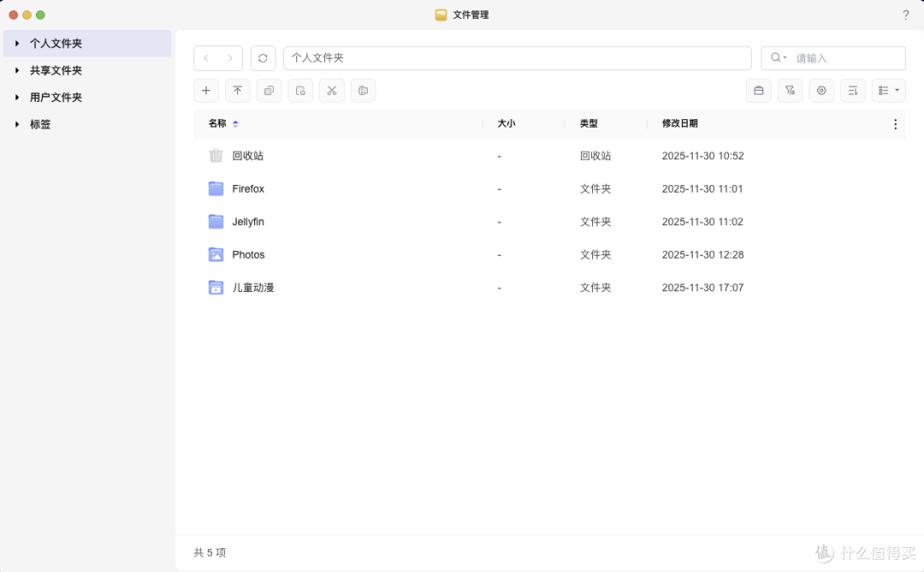Select 个人文件夹 in the sidebar

[x=87, y=44]
